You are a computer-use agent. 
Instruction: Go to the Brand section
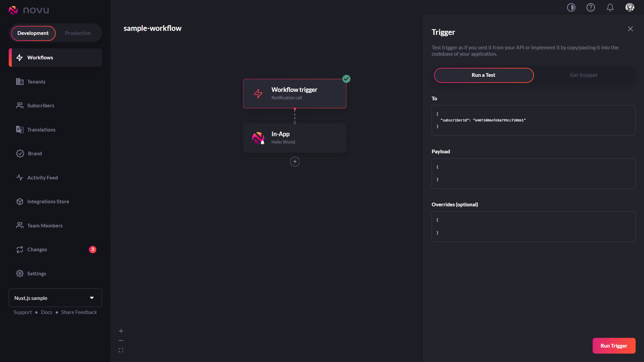35,153
